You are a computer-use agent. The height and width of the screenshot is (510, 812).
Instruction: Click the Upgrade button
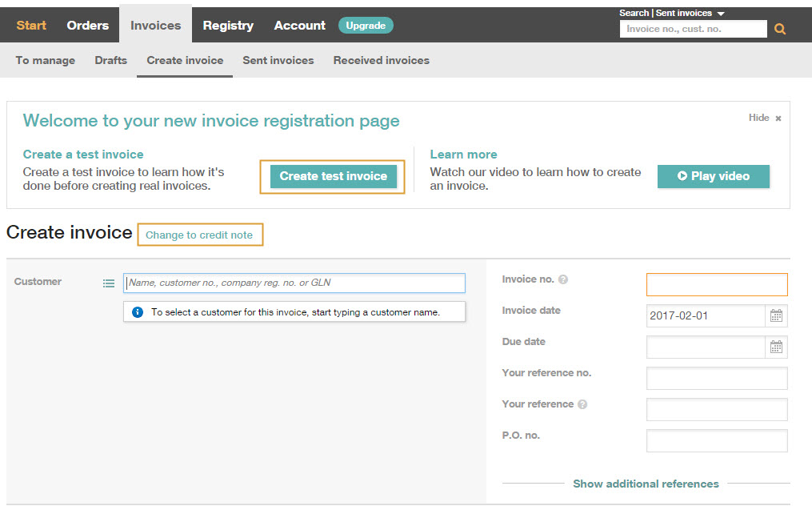366,26
